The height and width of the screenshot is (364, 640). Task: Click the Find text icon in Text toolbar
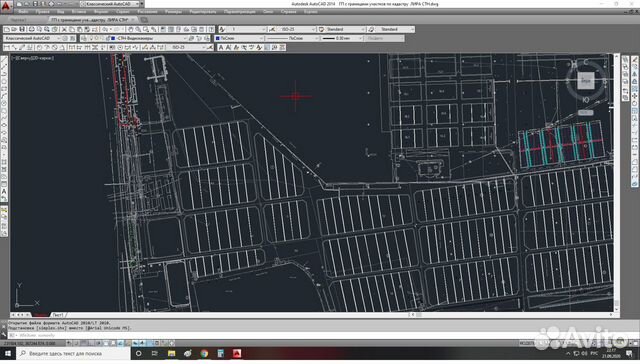pyautogui.click(x=244, y=47)
